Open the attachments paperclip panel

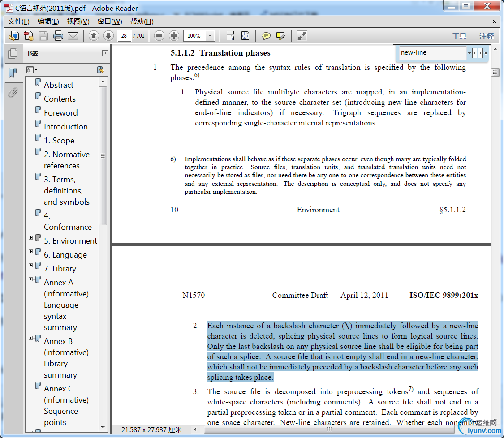[x=13, y=93]
